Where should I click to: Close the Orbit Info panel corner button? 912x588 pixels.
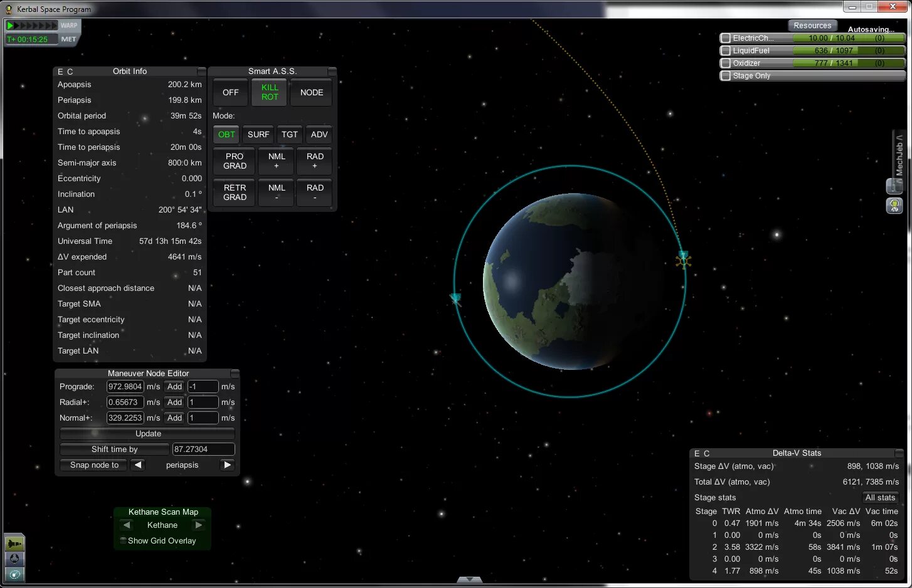coord(201,71)
